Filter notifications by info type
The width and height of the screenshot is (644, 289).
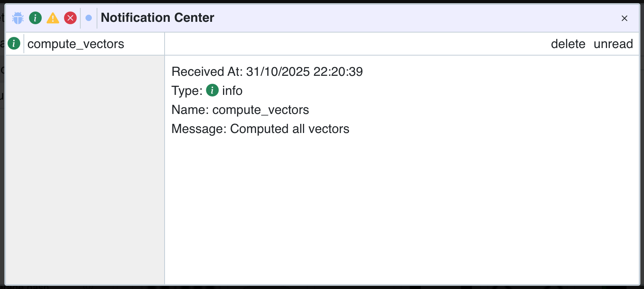pyautogui.click(x=35, y=18)
